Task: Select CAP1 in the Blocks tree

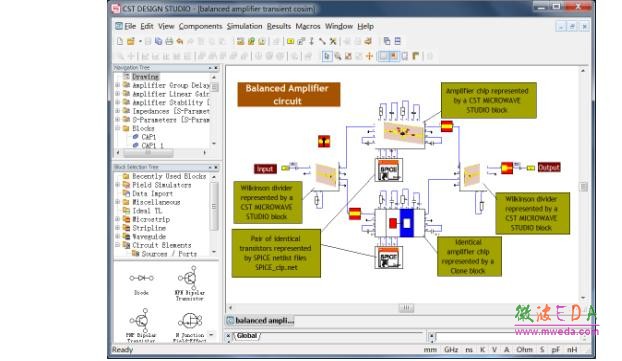Action: click(x=149, y=137)
